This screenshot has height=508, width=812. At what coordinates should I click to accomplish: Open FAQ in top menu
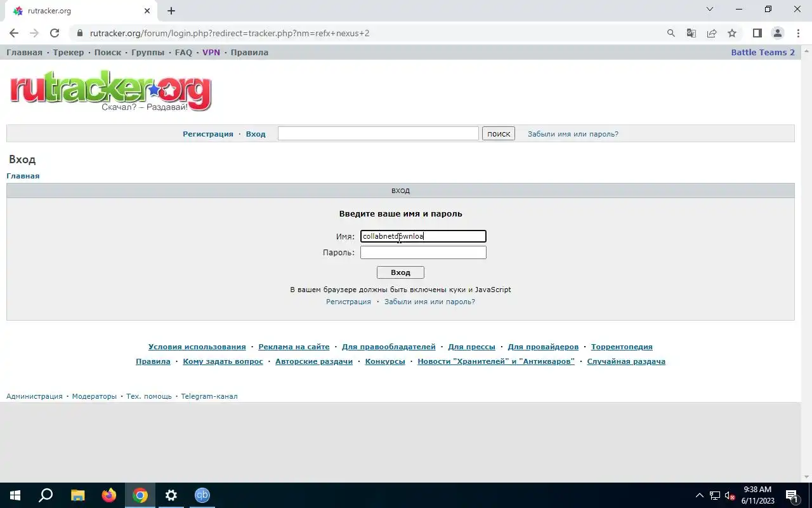point(183,52)
